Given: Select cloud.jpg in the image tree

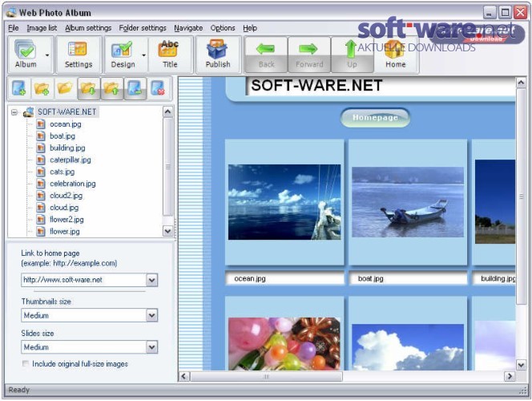Looking at the screenshot, I should (x=64, y=207).
